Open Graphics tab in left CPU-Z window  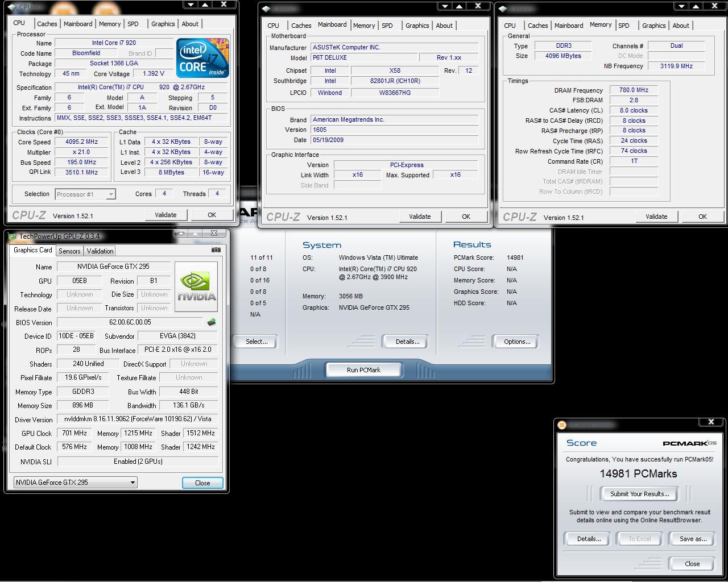coord(163,24)
